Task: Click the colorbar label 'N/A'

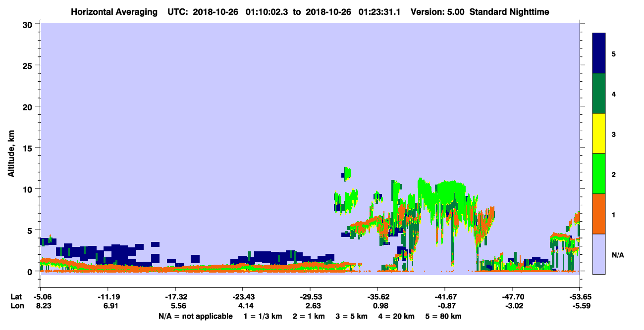Action: pyautogui.click(x=617, y=255)
